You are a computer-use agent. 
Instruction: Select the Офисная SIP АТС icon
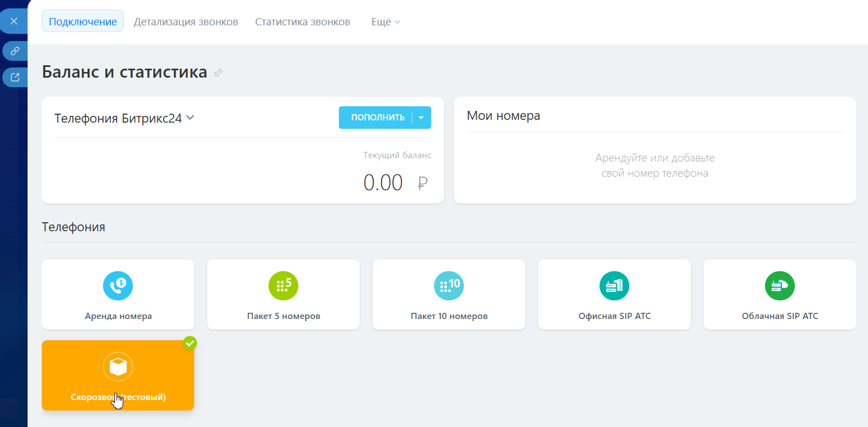614,286
